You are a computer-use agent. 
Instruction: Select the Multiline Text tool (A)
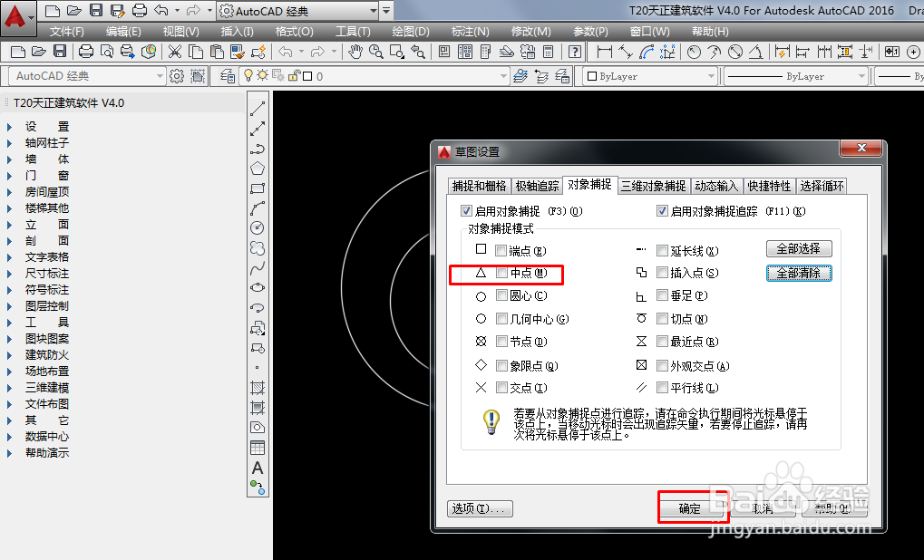(x=258, y=468)
